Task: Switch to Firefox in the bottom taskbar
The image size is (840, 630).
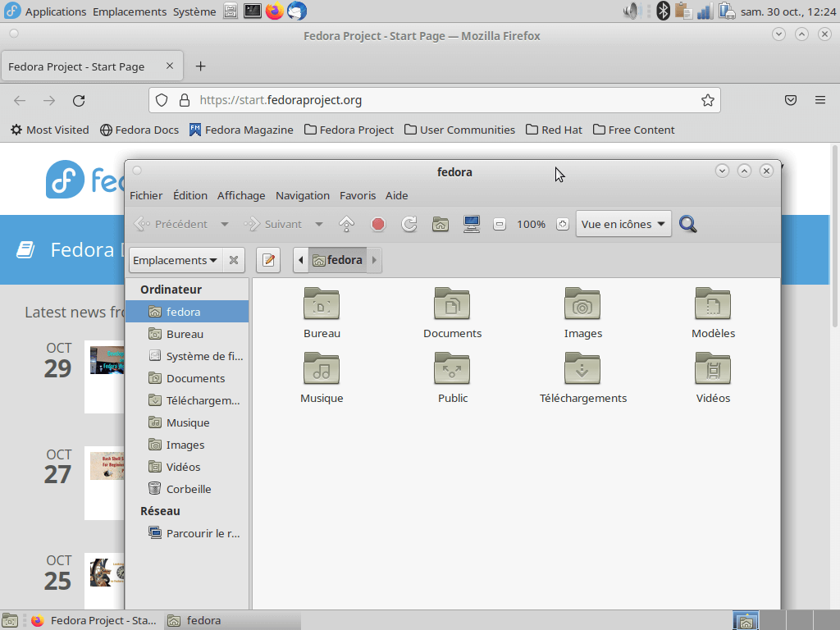Action: 94,620
